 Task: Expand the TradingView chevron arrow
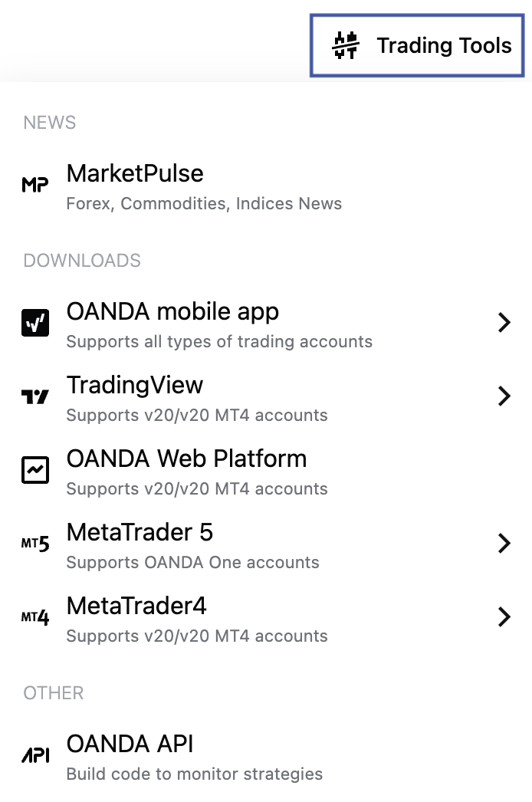(x=504, y=396)
